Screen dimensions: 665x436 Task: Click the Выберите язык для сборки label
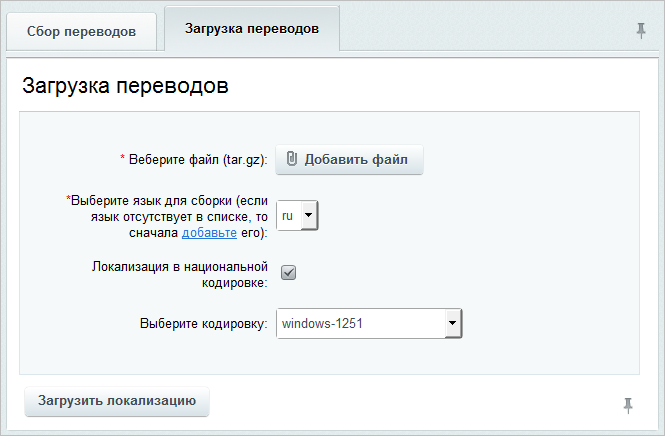[x=169, y=217]
